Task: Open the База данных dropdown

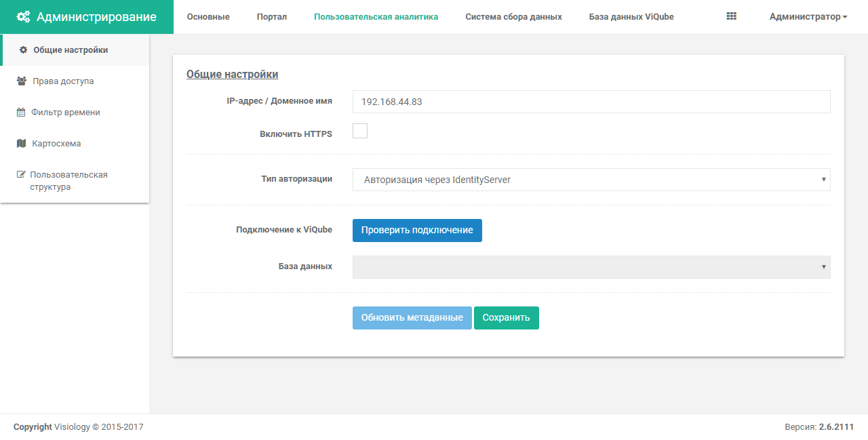Action: point(591,267)
